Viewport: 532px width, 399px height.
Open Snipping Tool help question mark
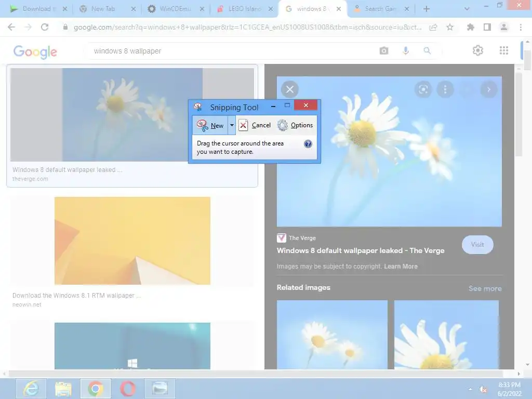coord(308,144)
